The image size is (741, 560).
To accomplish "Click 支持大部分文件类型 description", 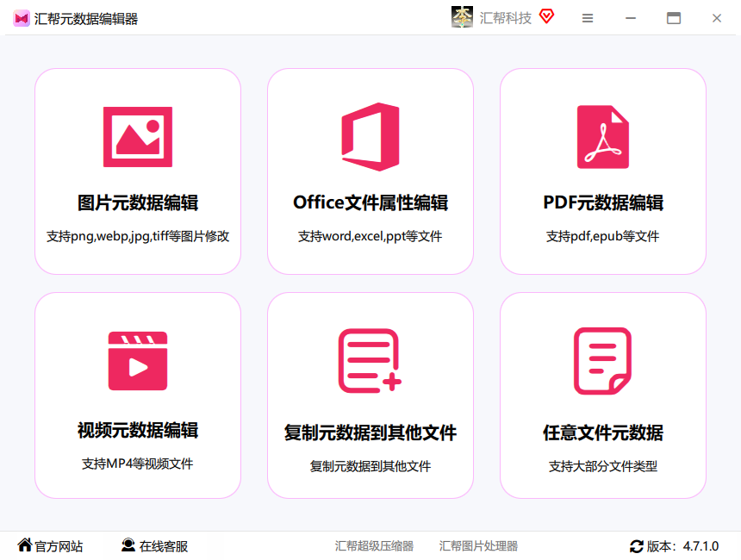I will coord(603,466).
